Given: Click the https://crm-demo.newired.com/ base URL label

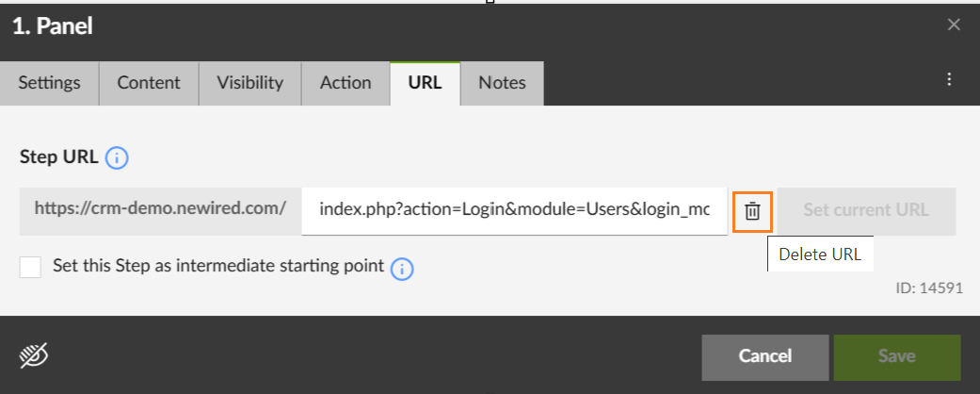Looking at the screenshot, I should (x=160, y=210).
